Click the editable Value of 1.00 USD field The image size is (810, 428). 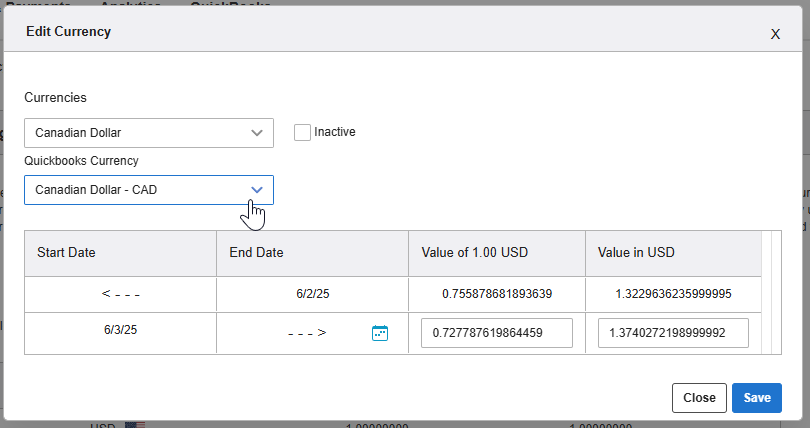click(496, 333)
